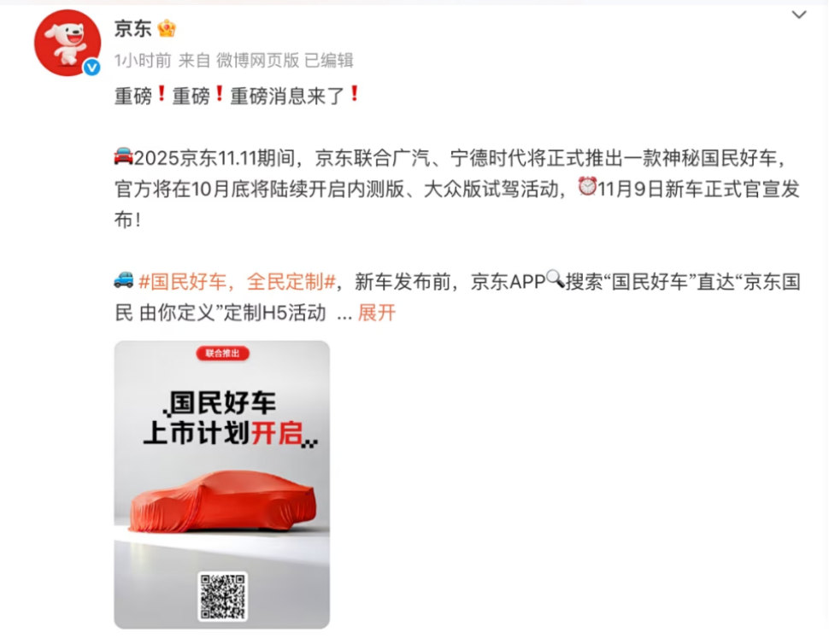The image size is (829, 644).
Task: Open the 1小时前 post timestamp
Action: click(x=143, y=61)
